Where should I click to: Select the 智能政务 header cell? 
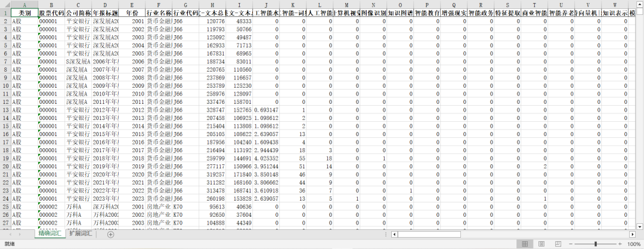pyautogui.click(x=481, y=13)
